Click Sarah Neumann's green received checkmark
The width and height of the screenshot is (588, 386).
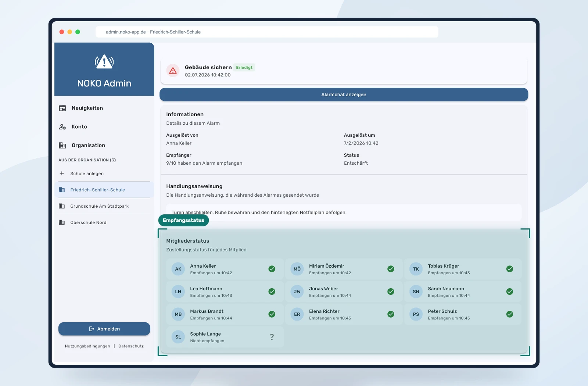point(510,292)
